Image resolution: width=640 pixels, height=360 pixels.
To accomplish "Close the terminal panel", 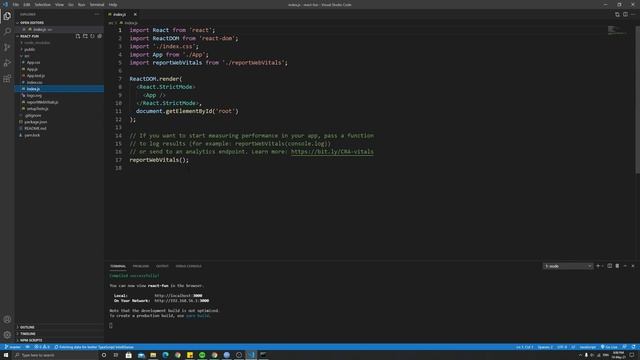I will click(x=633, y=266).
